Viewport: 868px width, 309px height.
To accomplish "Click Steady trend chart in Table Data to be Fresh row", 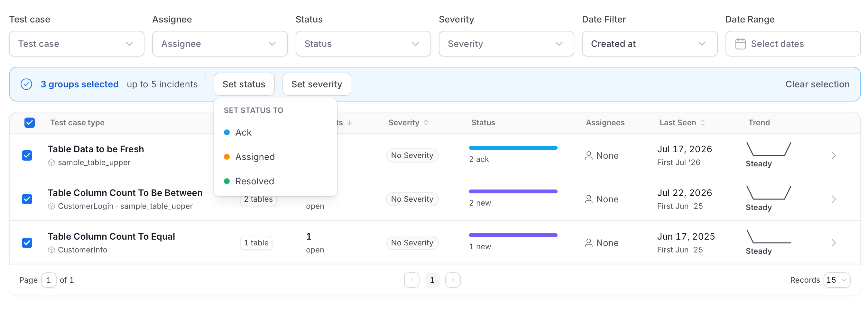I will [x=769, y=149].
